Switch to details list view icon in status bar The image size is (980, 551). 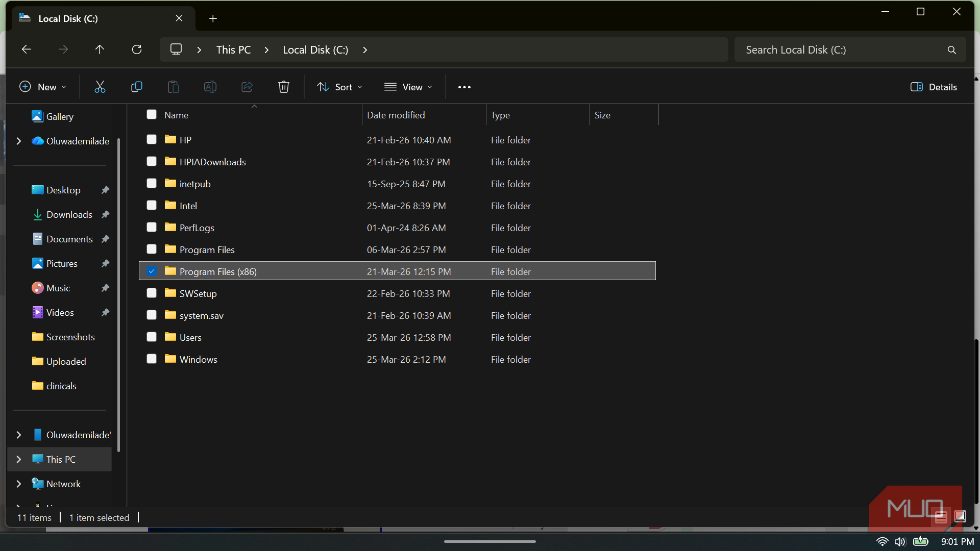941,517
